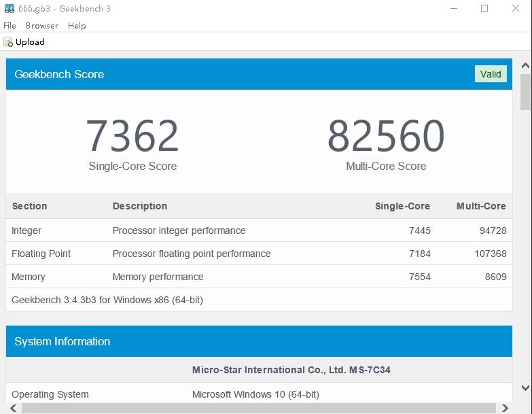The image size is (532, 414).
Task: Select the Memory row label
Action: pyautogui.click(x=28, y=277)
